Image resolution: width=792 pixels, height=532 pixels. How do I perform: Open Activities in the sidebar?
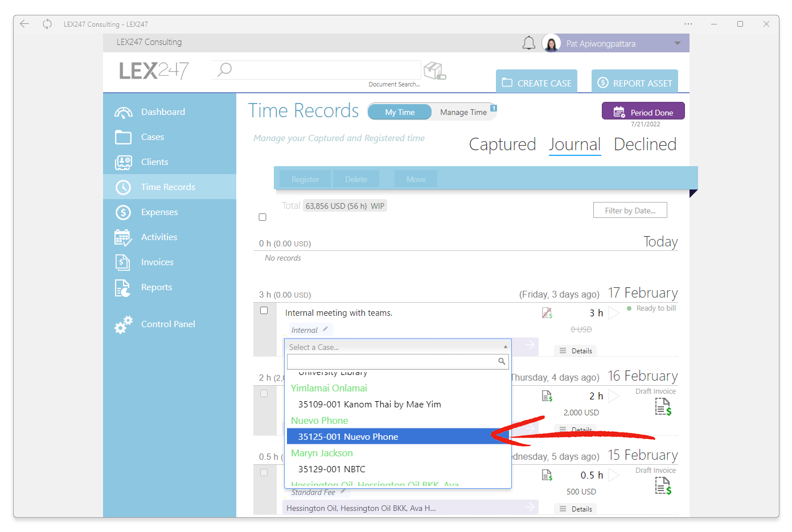pos(170,237)
